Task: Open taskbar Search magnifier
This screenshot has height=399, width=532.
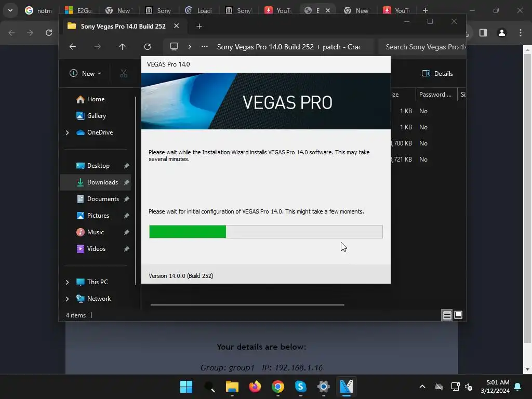Action: [x=209, y=387]
